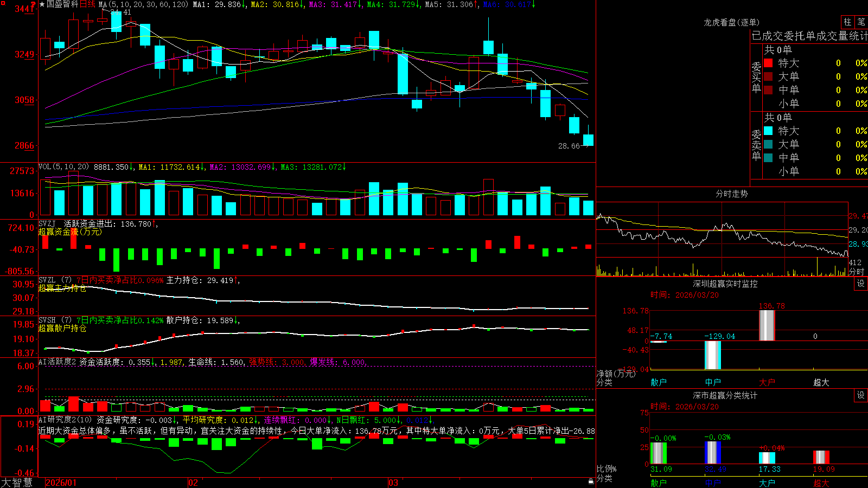The image size is (868, 488).
Task: Click the 03 month marker on the timeline
Action: click(x=393, y=483)
